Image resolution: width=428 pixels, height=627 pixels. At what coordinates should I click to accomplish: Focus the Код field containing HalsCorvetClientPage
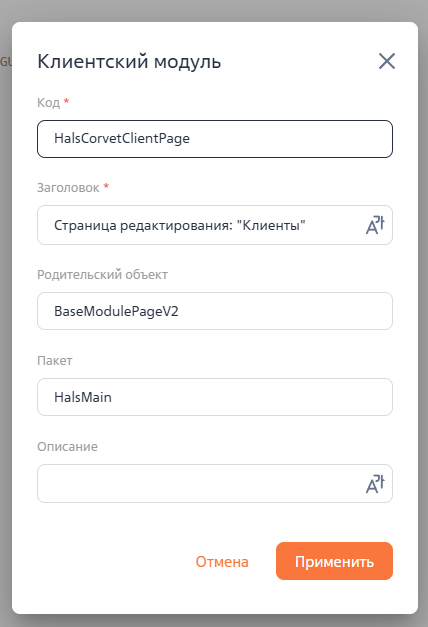[215, 139]
